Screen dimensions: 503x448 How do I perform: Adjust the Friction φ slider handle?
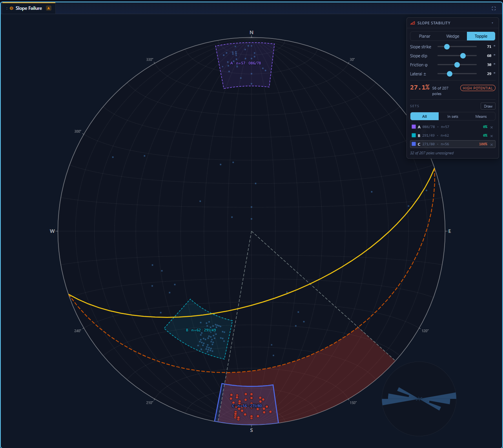tap(457, 65)
